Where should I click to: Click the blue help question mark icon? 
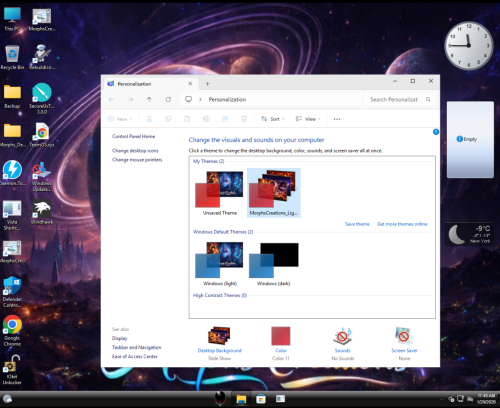pyautogui.click(x=436, y=132)
